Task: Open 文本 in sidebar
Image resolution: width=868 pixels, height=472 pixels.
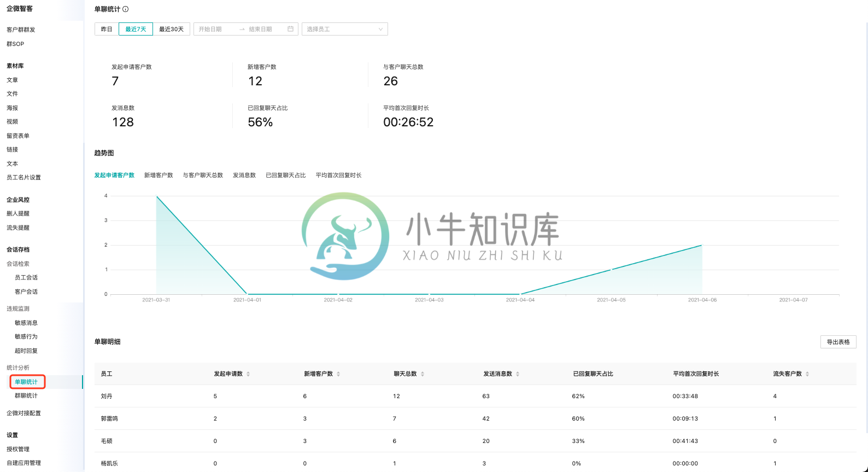Action: tap(12, 164)
